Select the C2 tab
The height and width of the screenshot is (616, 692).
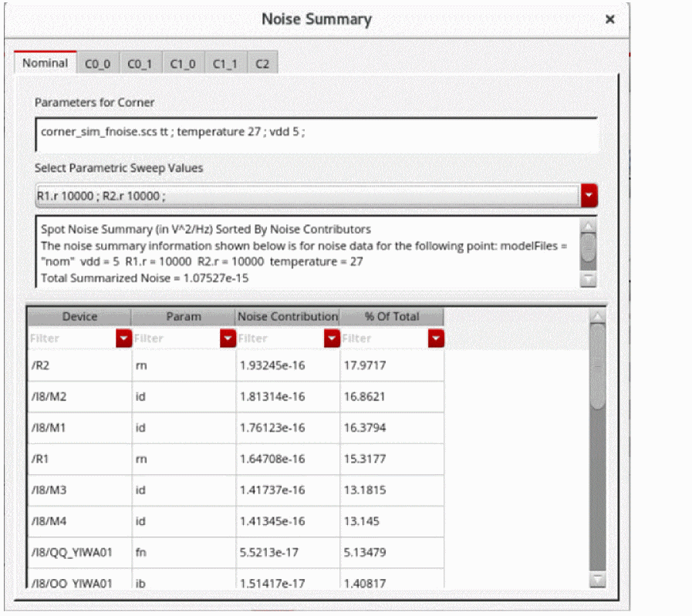click(263, 64)
